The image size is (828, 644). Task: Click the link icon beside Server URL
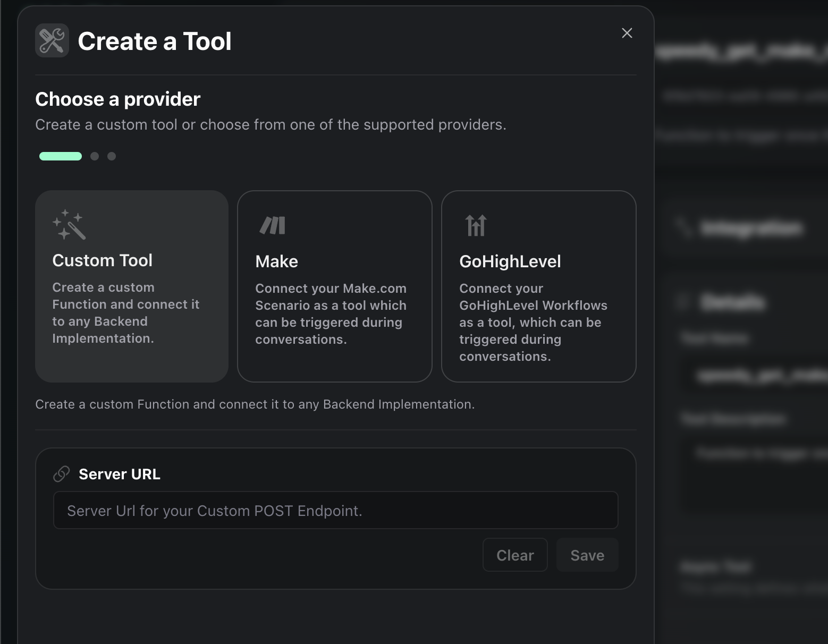(62, 474)
